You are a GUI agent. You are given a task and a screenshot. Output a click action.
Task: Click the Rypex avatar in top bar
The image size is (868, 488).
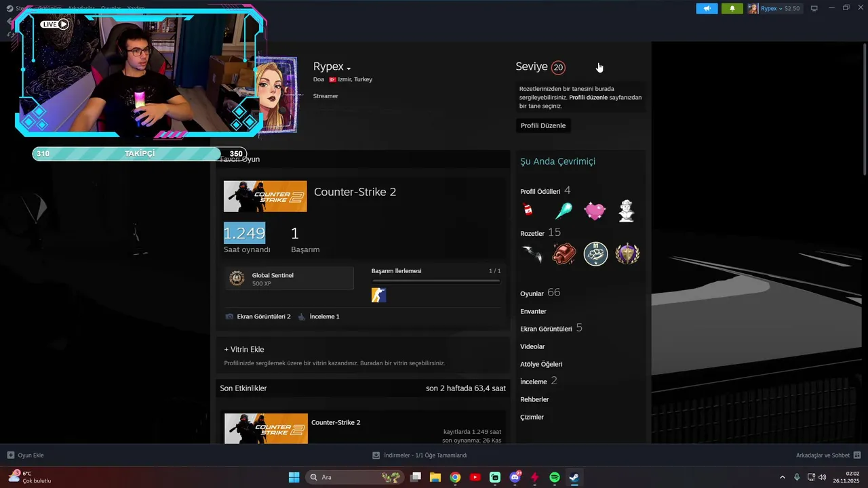coord(753,9)
